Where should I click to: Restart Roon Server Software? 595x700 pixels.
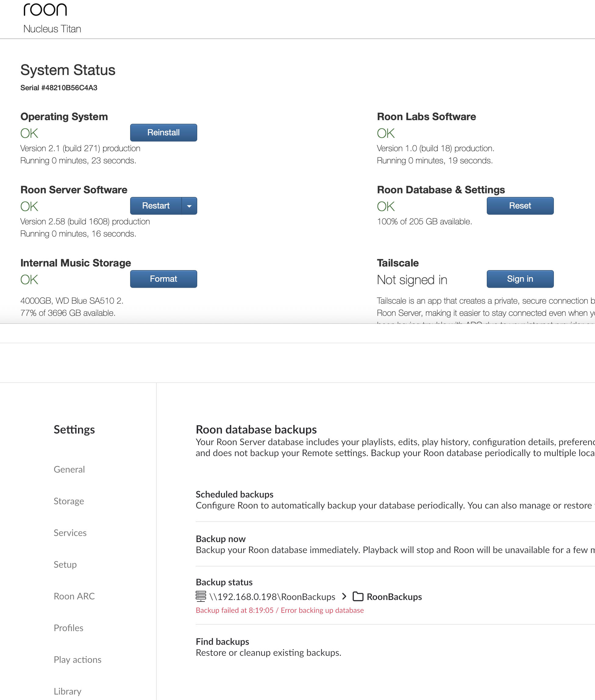155,206
